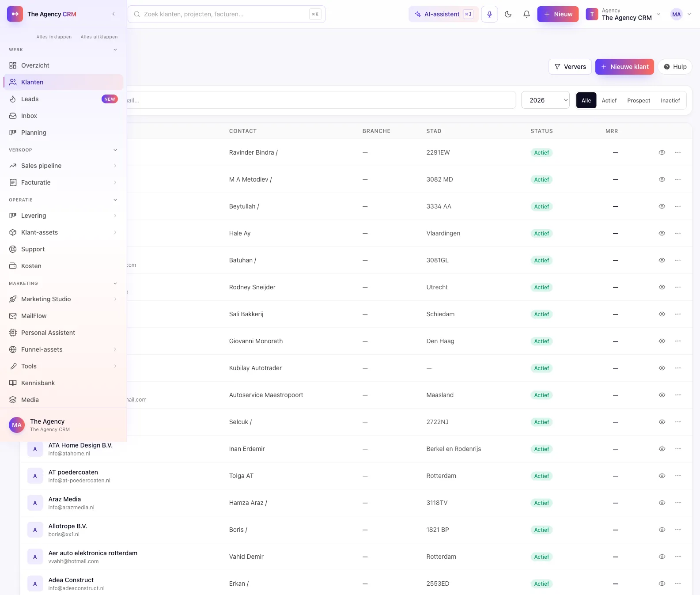Open more options for Sali Bakkerij row
700x595 pixels.
coord(678,314)
